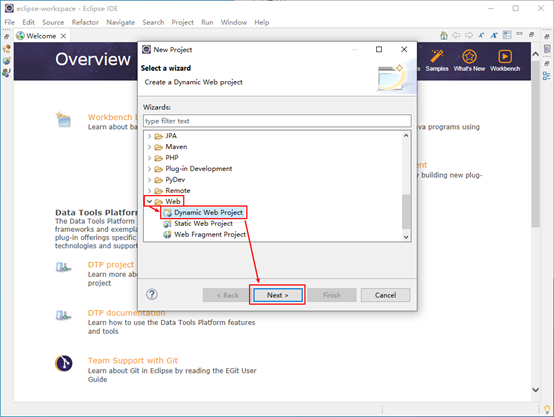Click the DTP project icon
Viewport: 554px width, 417px height.
click(63, 267)
